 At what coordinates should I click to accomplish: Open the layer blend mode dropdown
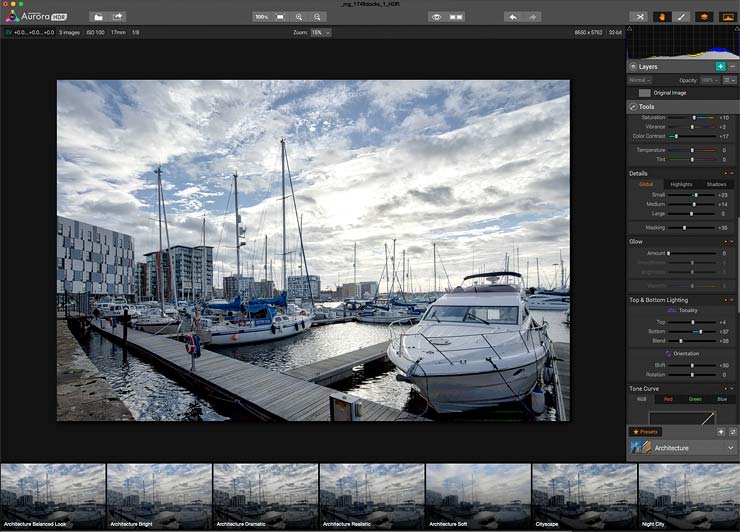pos(639,80)
